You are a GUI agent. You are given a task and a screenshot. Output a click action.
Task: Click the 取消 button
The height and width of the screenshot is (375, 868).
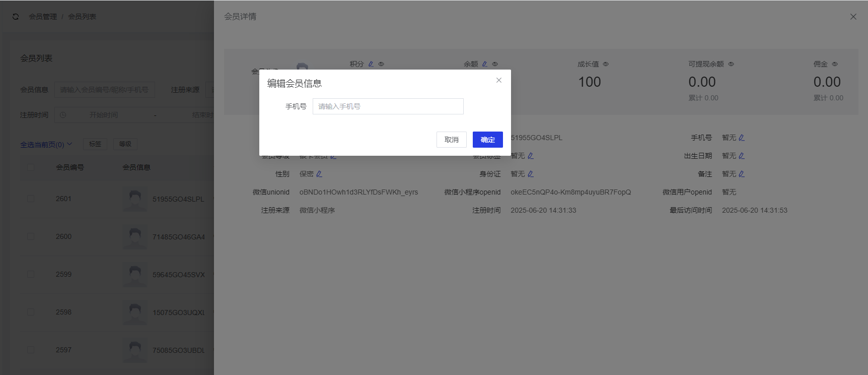pyautogui.click(x=452, y=140)
